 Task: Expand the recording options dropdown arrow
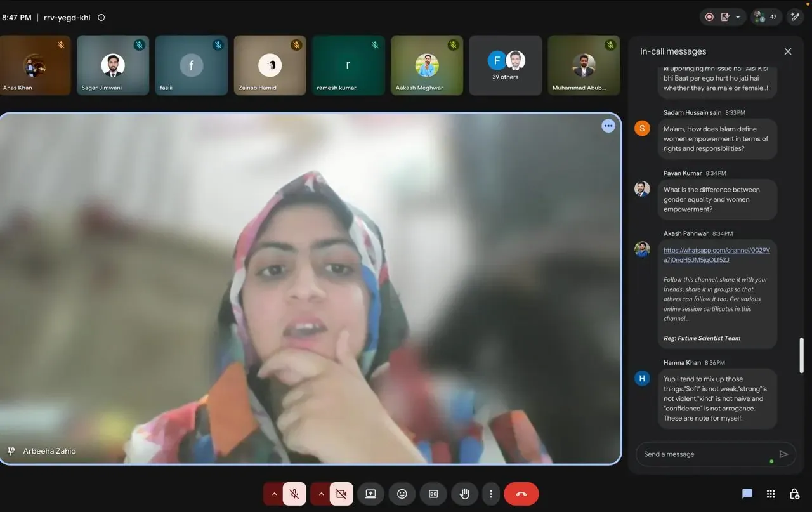[738, 17]
